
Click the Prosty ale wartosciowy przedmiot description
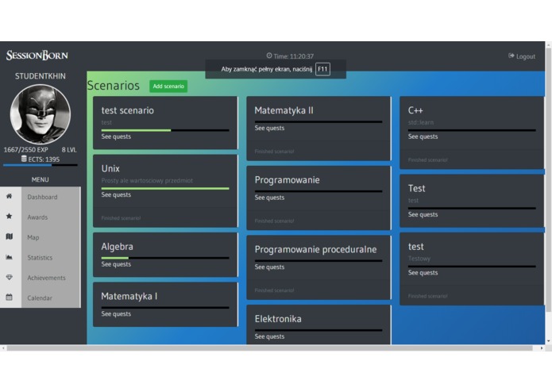(x=147, y=180)
